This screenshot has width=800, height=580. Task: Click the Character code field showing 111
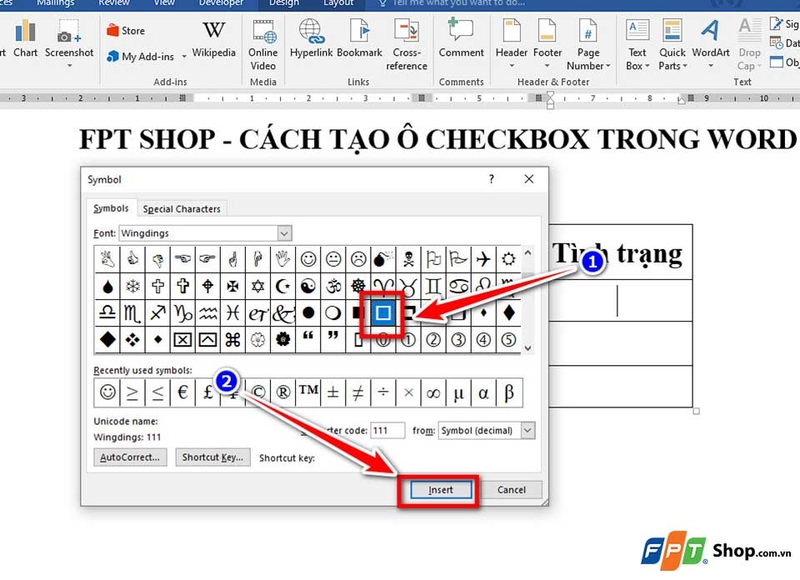click(x=388, y=431)
